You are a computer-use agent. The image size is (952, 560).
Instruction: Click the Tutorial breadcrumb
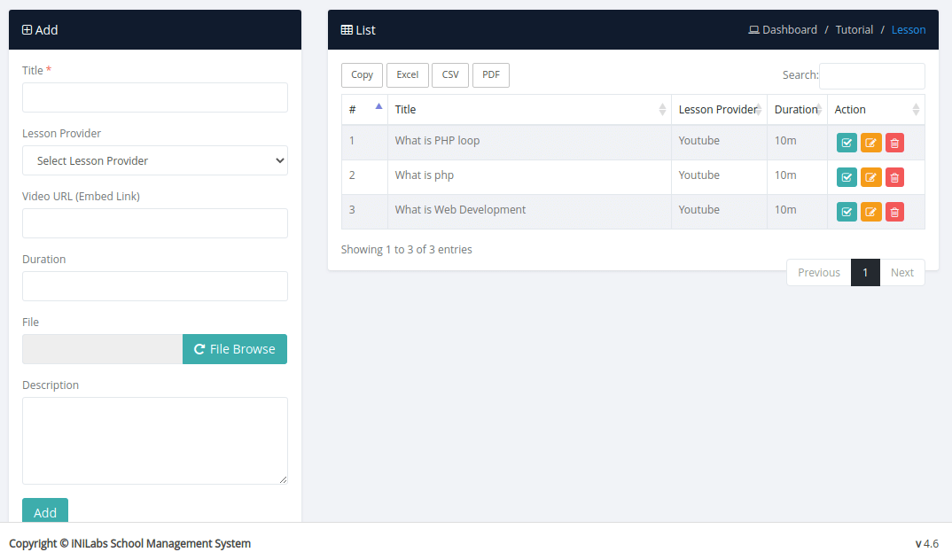click(x=854, y=30)
